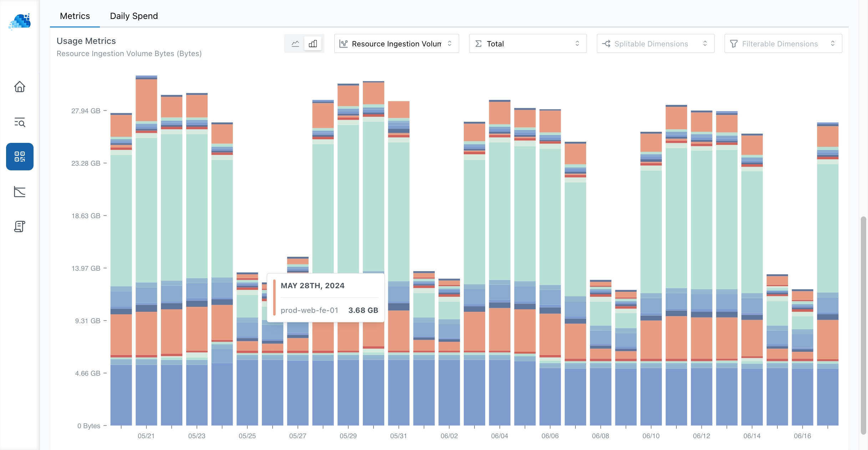Viewport: 868px width, 450px height.
Task: Click the funnel icon in Filterable Dimensions
Action: tap(734, 44)
